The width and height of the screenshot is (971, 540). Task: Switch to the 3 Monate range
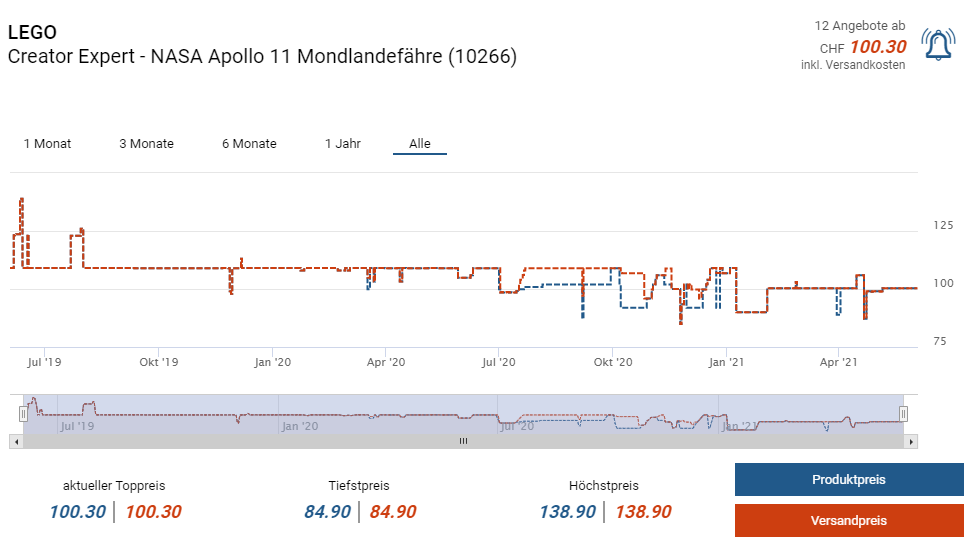(146, 144)
